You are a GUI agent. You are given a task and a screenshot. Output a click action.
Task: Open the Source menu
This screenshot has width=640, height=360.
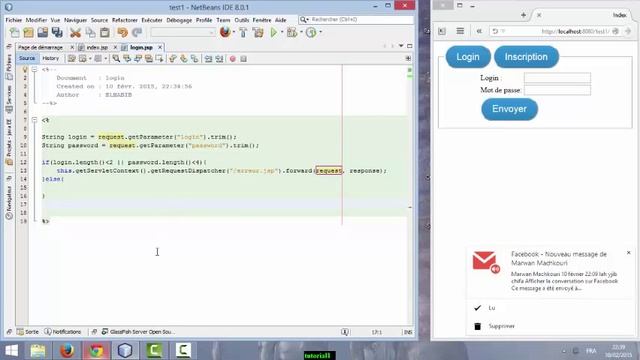click(99, 20)
